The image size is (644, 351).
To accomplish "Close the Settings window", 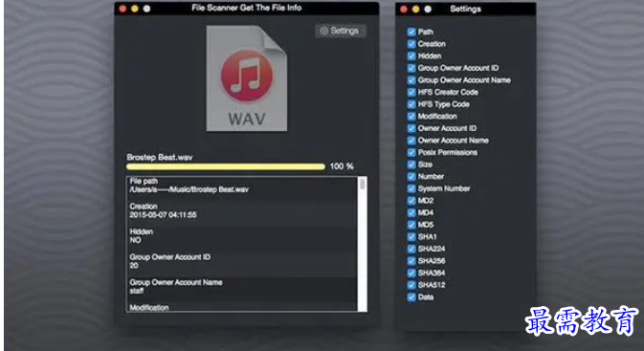I will click(404, 9).
